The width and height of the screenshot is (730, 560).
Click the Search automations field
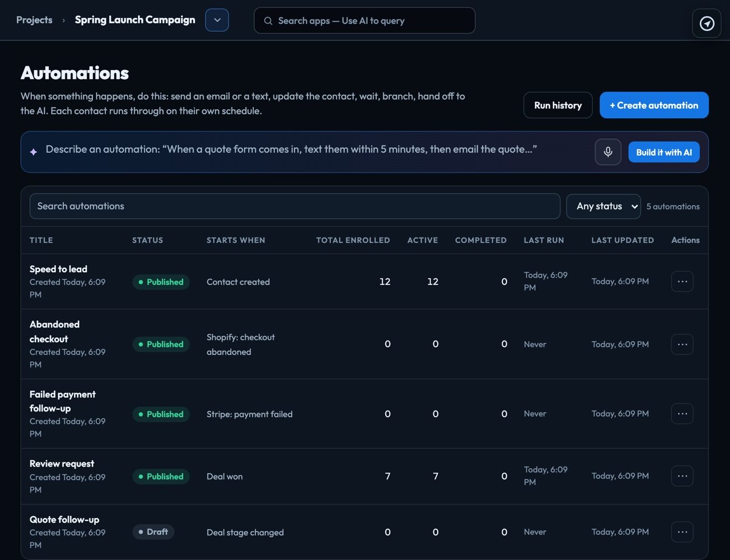(x=294, y=206)
